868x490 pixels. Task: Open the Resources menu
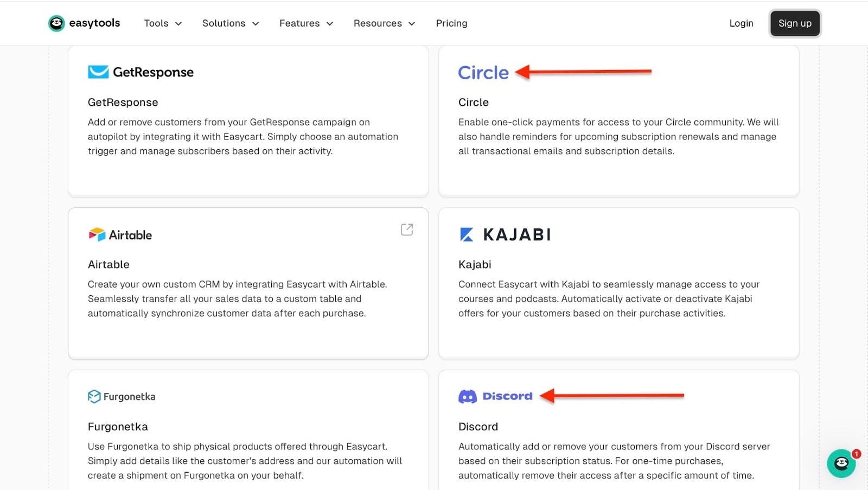(384, 23)
